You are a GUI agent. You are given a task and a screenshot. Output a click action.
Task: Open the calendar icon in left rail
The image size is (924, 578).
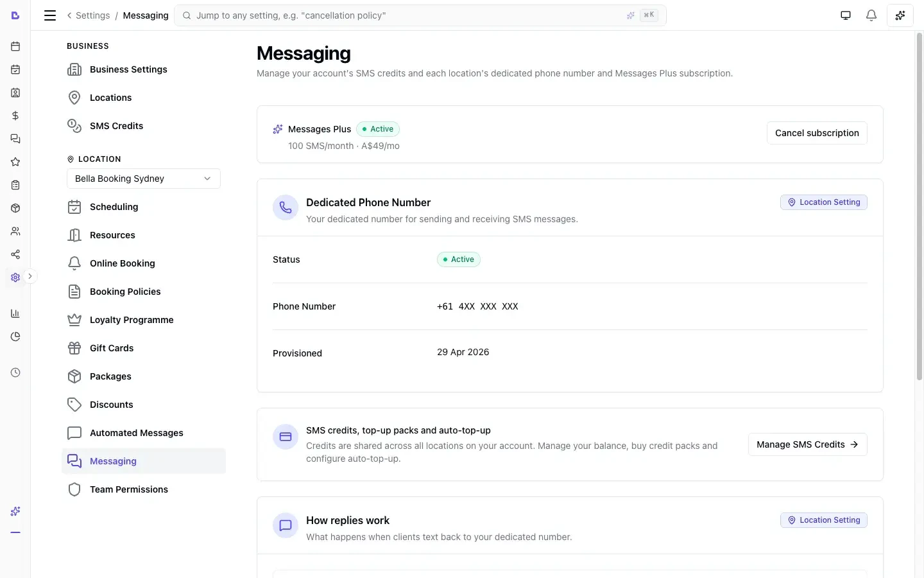tap(15, 46)
